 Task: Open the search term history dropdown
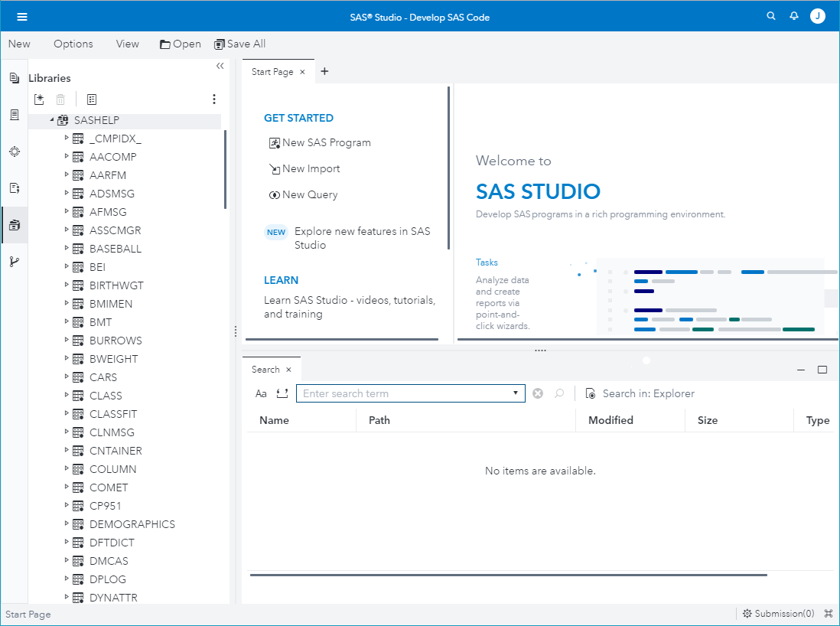tap(516, 393)
